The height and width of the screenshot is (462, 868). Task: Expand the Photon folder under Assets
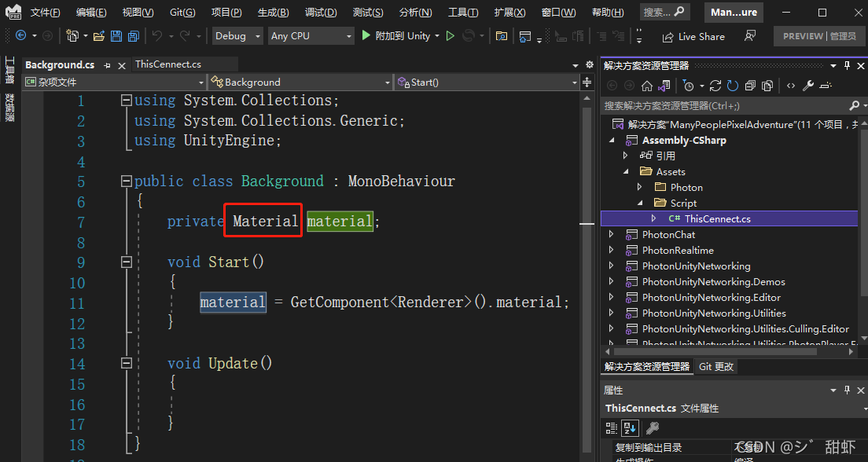point(639,187)
